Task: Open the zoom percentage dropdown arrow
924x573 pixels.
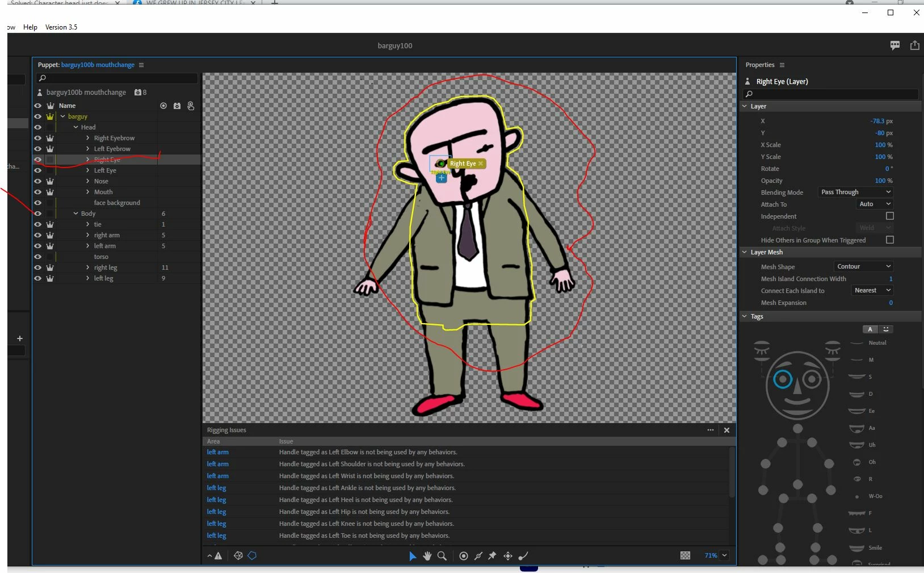Action: pyautogui.click(x=724, y=555)
